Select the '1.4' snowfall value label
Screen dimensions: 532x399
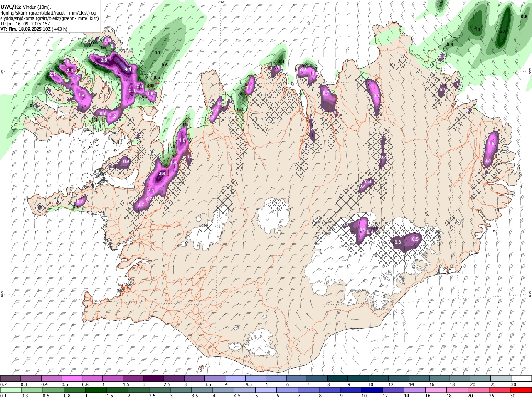click(81, 95)
